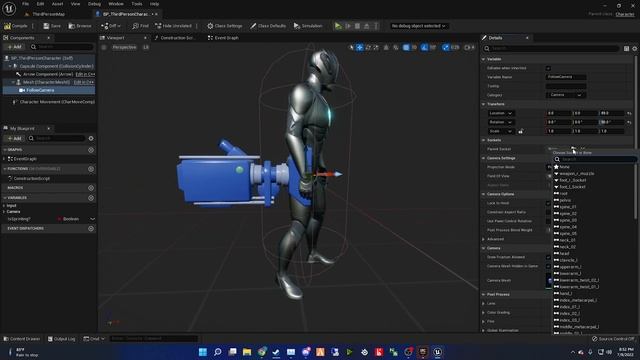The height and width of the screenshot is (360, 640).
Task: Open My Blueprint settings gear
Action: point(91,138)
